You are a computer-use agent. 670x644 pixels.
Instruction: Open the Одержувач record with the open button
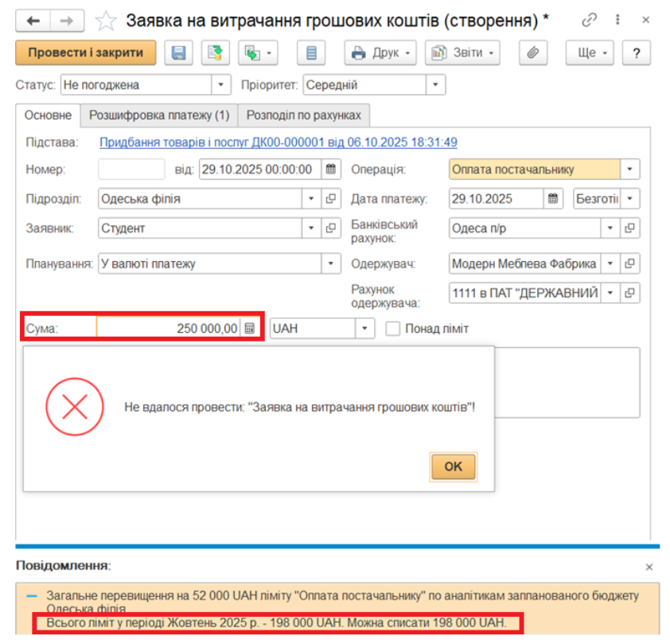pyautogui.click(x=630, y=263)
